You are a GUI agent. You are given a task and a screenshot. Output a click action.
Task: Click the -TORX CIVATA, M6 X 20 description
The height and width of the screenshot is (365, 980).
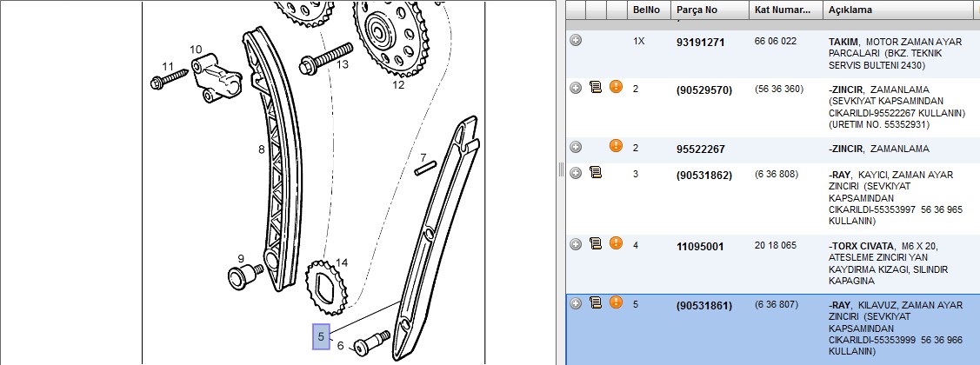888,263
